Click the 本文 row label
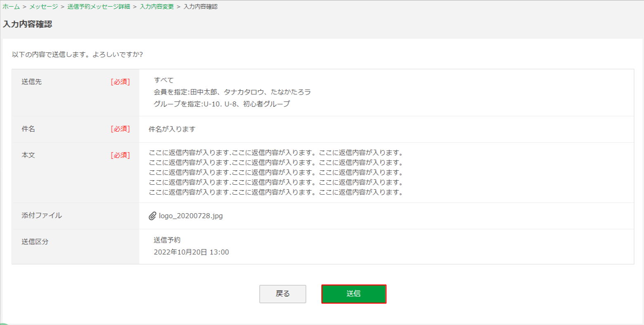Screen dimensions: 644x325 pyautogui.click(x=28, y=155)
